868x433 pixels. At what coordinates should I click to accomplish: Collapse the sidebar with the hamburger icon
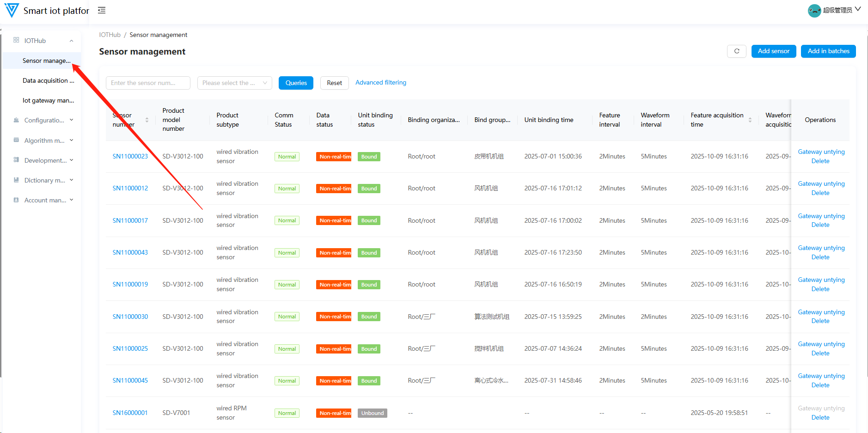102,10
